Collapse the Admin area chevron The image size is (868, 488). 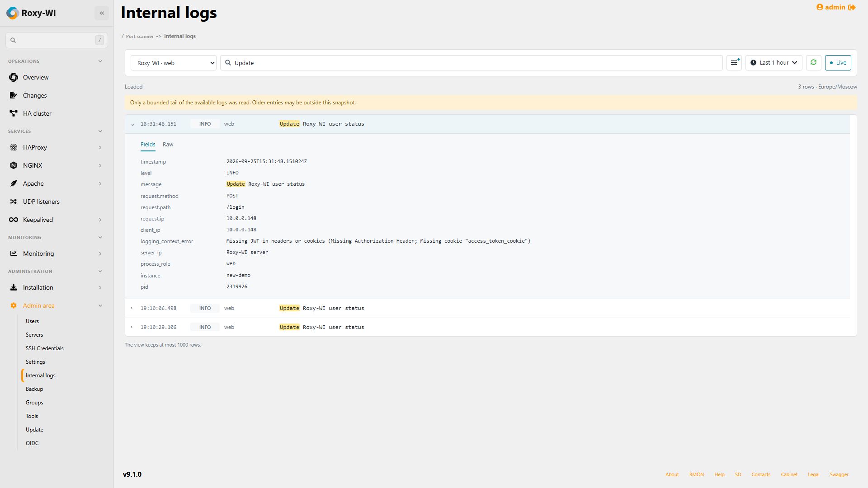(100, 305)
